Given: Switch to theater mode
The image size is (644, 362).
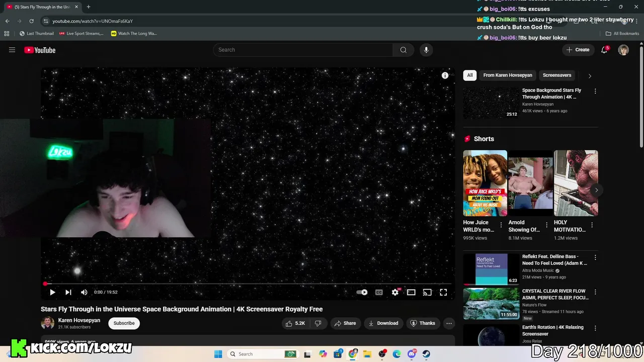Looking at the screenshot, I should click(411, 292).
